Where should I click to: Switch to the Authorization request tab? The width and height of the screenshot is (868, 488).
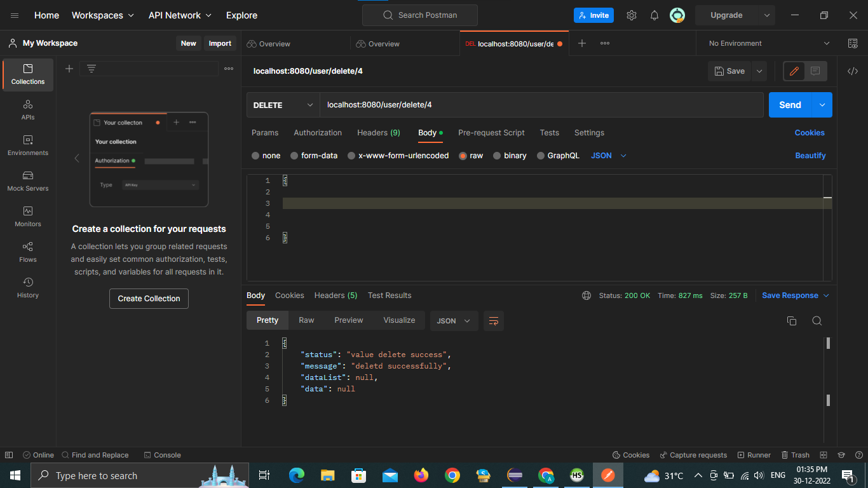click(318, 133)
